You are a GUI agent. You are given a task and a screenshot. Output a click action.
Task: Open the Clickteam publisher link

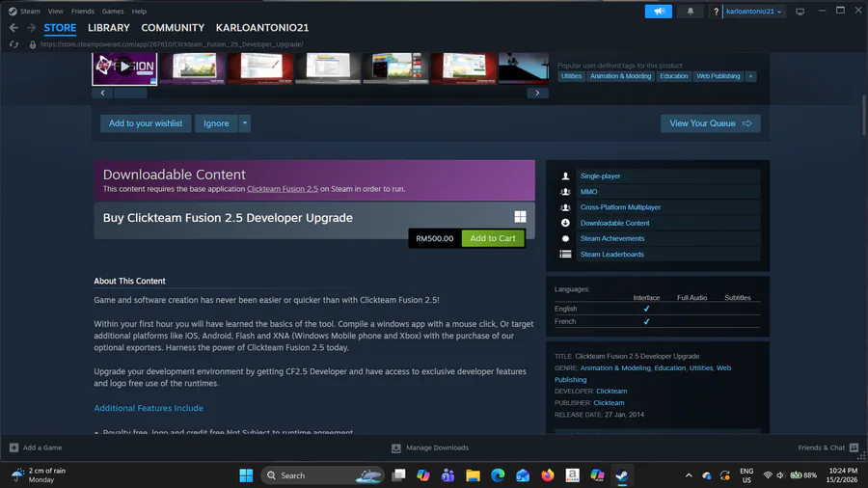click(x=609, y=403)
